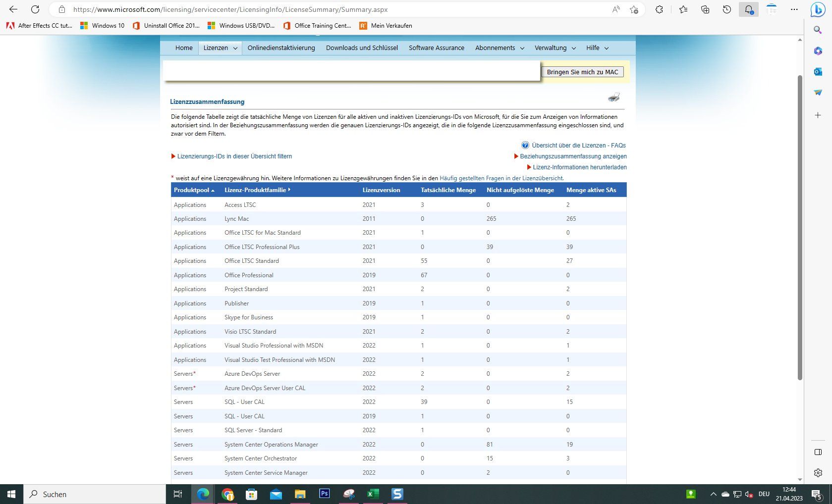The width and height of the screenshot is (832, 504).
Task: Open sidebar search magnifier icon
Action: 818,30
